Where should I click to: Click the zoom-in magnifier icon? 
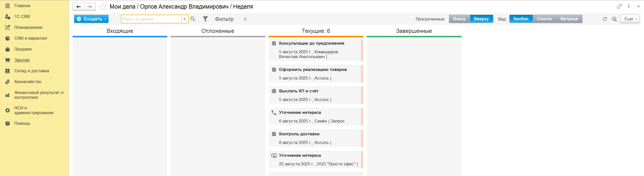614,19
